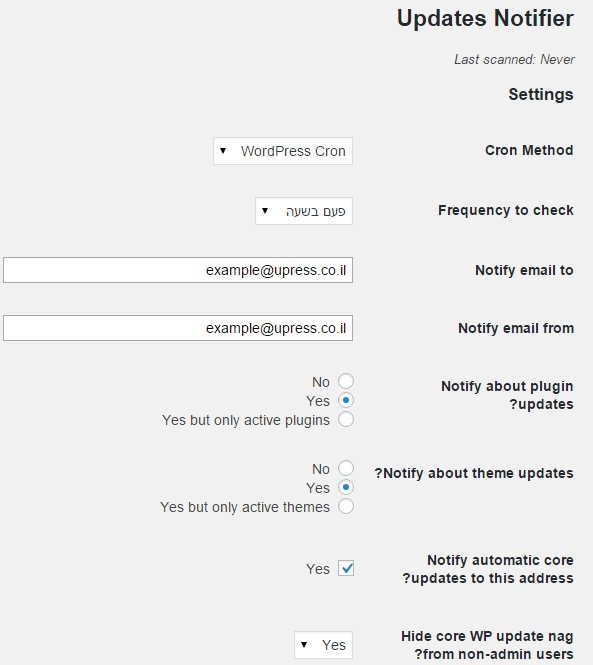This screenshot has width=593, height=665.
Task: Open the Frequency to check dropdown
Action: tap(304, 211)
